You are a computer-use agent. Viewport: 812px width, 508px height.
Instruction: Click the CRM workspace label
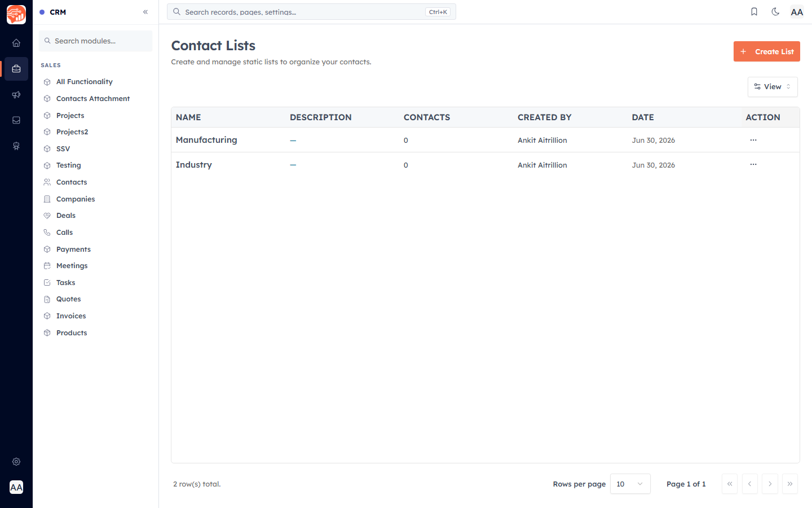tap(58, 12)
